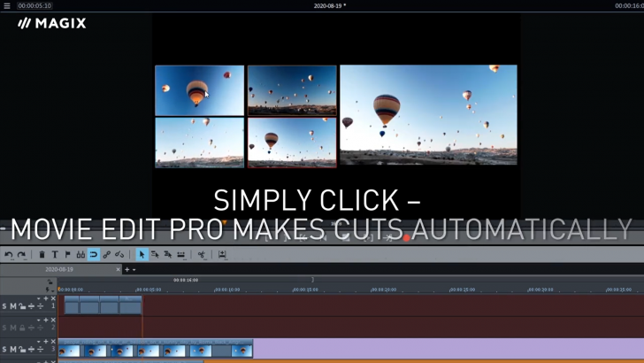
Task: Delete selected objects with trash icon
Action: click(42, 255)
